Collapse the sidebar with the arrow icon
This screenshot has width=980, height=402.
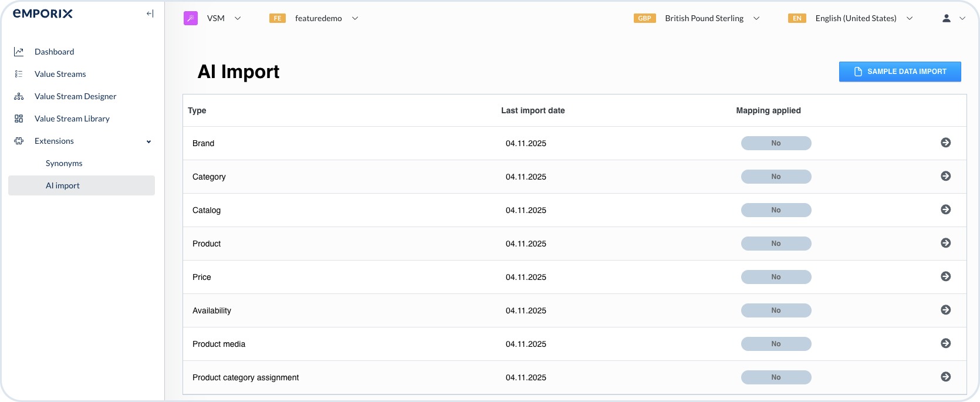150,13
